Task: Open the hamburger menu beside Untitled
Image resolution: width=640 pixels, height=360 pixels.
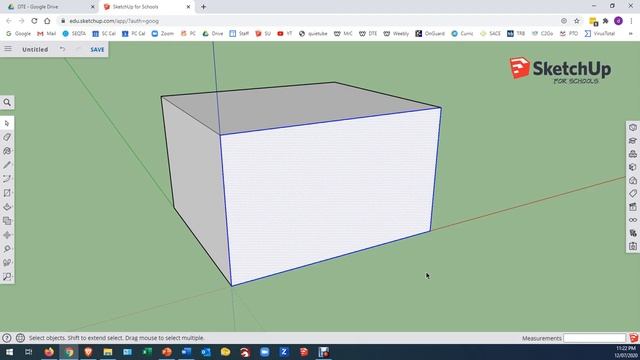Action: 8,49
